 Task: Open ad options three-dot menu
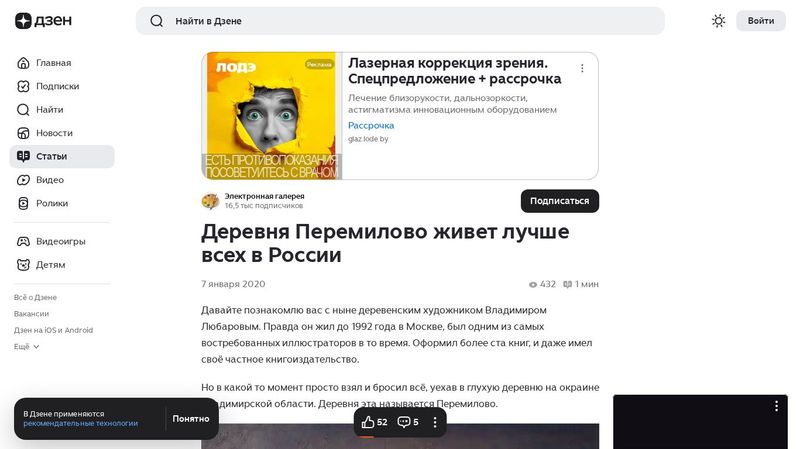pyautogui.click(x=582, y=68)
